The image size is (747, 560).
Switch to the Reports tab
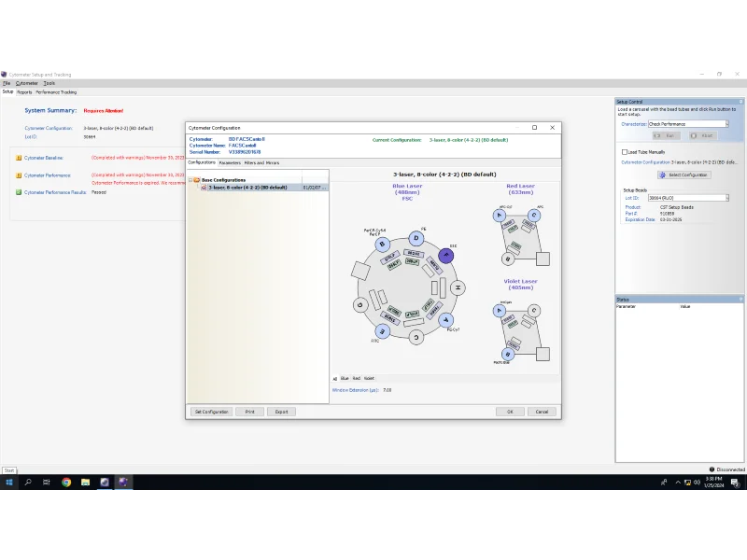[x=24, y=92]
